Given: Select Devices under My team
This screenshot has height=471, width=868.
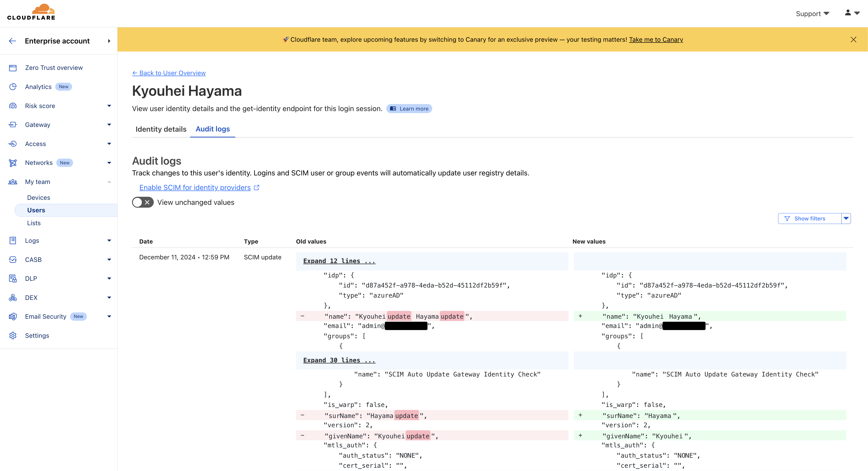Looking at the screenshot, I should pyautogui.click(x=38, y=198).
